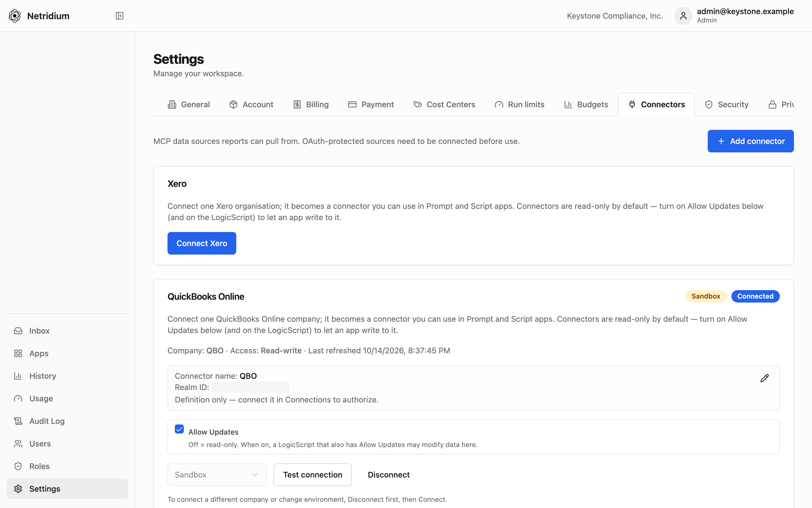812x508 pixels.
Task: Click the Payment tab card icon
Action: coord(352,104)
